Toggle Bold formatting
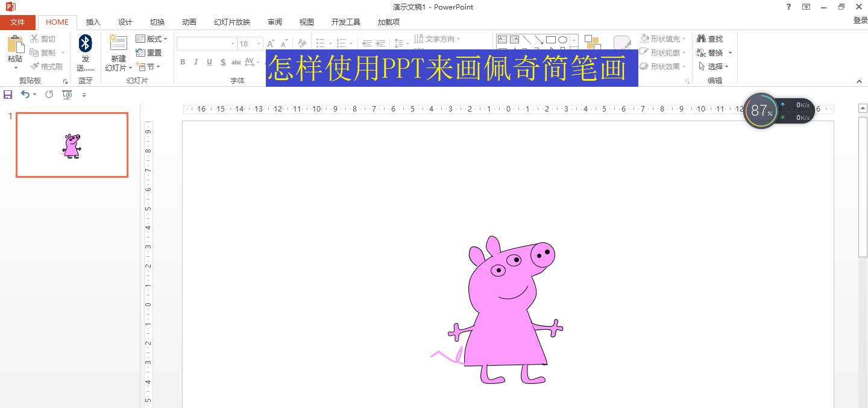Viewport: 868px width, 408px height. point(183,62)
